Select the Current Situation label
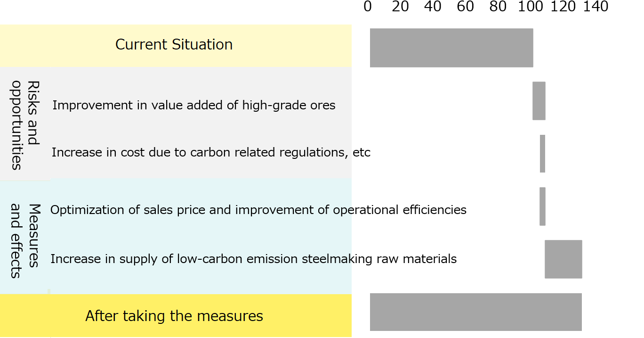 (x=174, y=44)
